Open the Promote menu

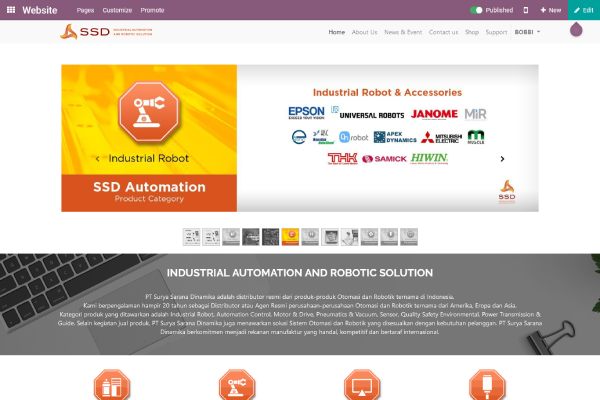click(x=153, y=9)
